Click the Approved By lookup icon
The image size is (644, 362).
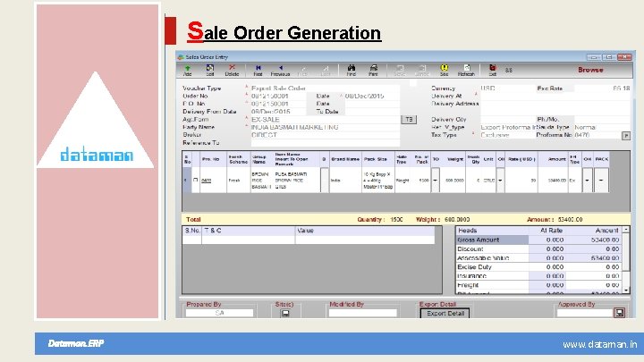pos(619,313)
